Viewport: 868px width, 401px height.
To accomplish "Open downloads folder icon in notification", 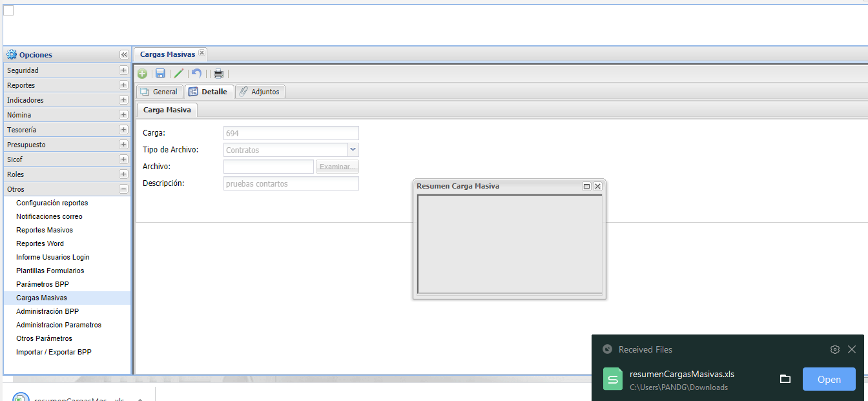I will click(x=785, y=379).
